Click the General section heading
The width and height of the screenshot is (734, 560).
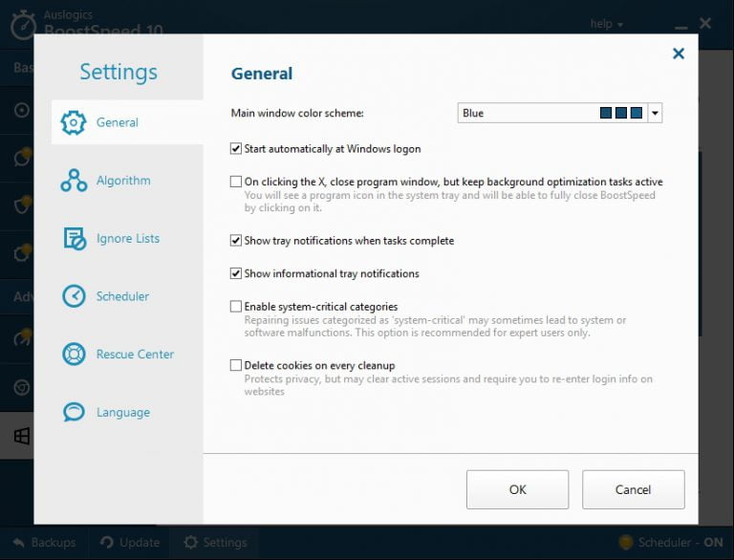[262, 74]
